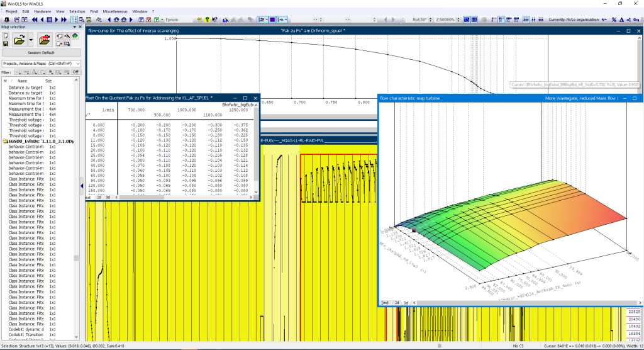Go to previous map with single left arrow

[42, 20]
